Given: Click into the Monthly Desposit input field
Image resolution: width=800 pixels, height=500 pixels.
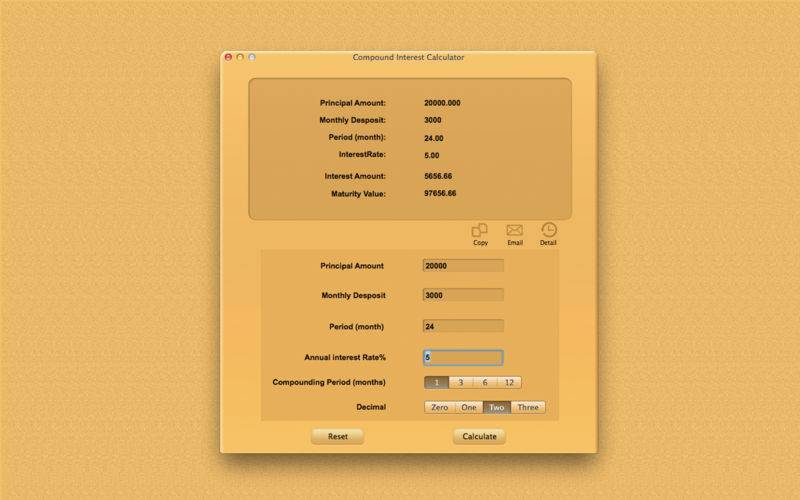Looking at the screenshot, I should 463,296.
